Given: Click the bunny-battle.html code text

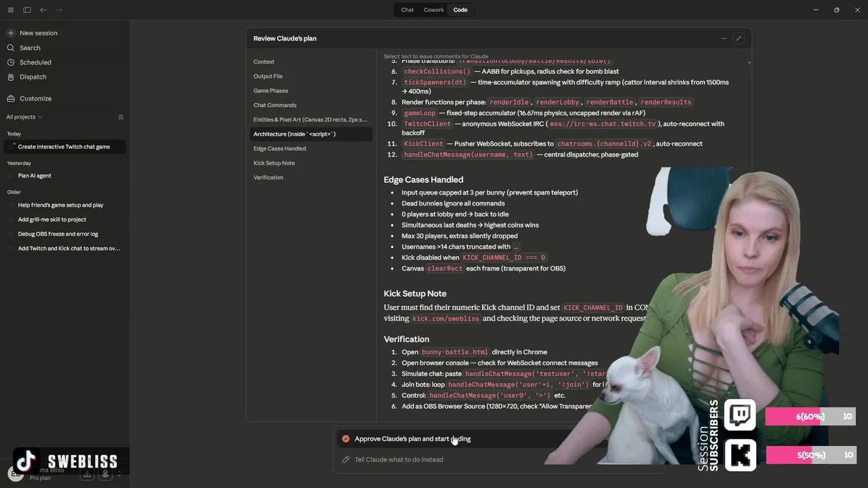Looking at the screenshot, I should (454, 352).
